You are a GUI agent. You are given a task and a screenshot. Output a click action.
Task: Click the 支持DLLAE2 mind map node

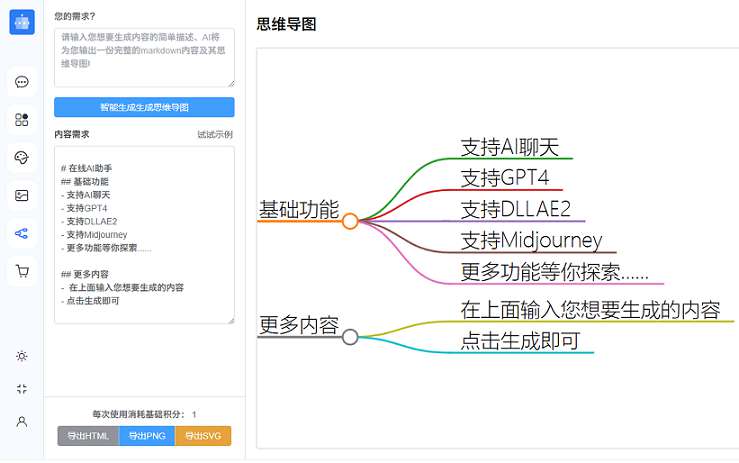coord(516,209)
